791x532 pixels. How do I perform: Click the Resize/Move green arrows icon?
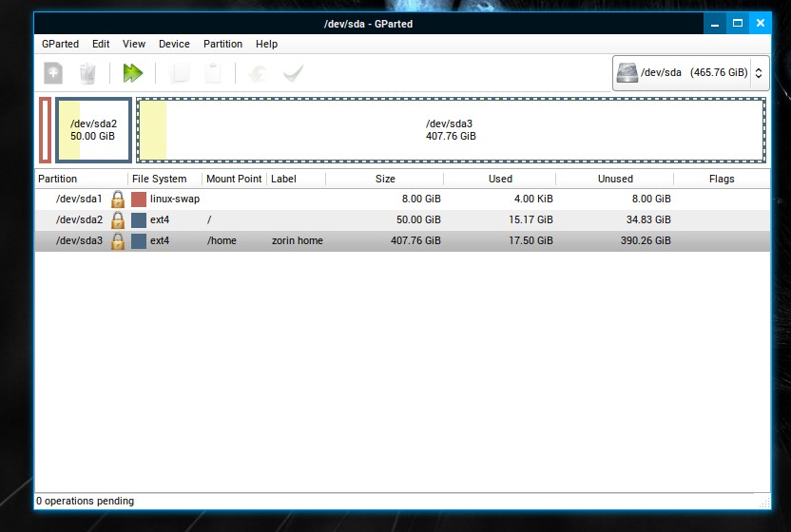click(x=133, y=73)
